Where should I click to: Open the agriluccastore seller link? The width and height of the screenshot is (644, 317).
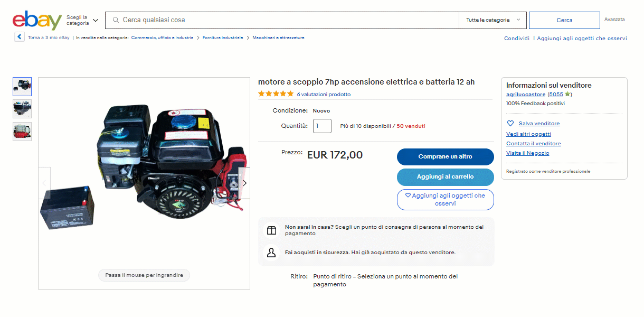pos(525,95)
